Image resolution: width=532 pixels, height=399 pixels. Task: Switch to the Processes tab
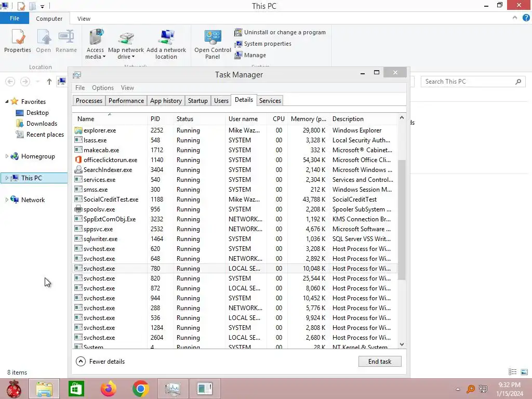click(89, 101)
